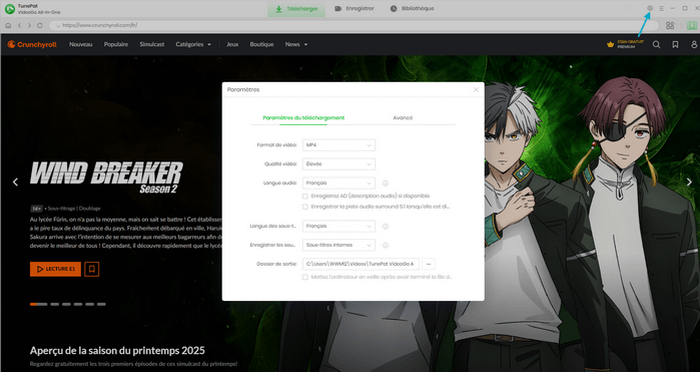Enable put computer to sleep after queue checkbox
Viewport: 700px width, 372px height.
point(305,277)
